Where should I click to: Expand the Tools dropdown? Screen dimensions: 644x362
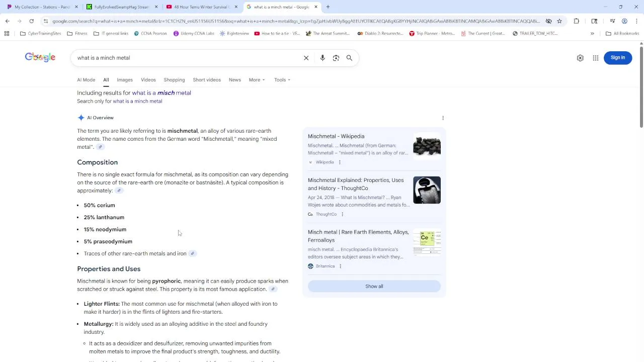pos(282,80)
